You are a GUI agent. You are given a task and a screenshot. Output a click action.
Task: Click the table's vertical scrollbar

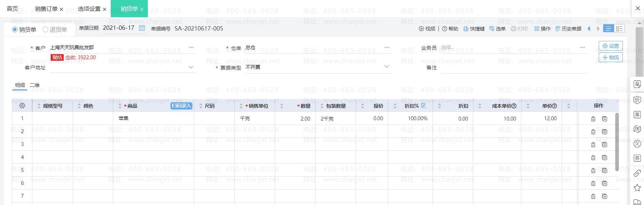point(617,142)
